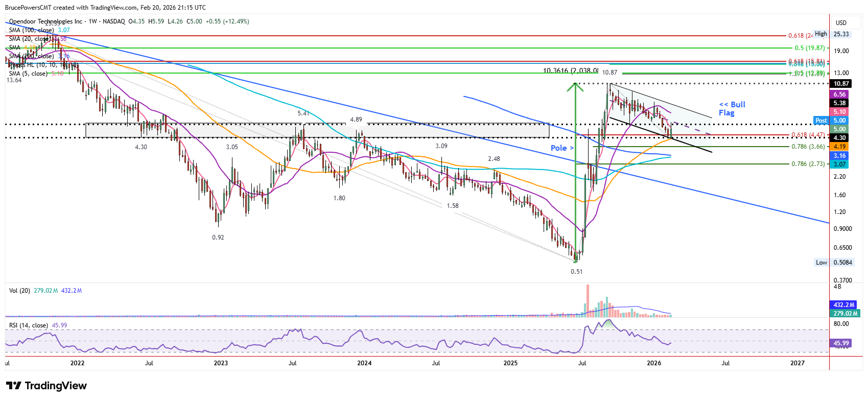Click the RSI (14, close) indicator label

(29, 325)
